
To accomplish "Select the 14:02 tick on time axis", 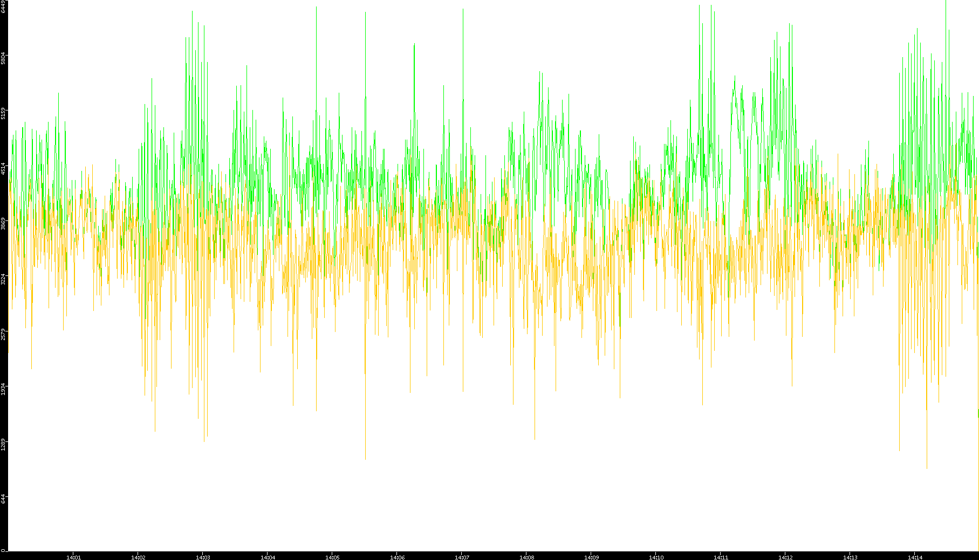I will (138, 557).
